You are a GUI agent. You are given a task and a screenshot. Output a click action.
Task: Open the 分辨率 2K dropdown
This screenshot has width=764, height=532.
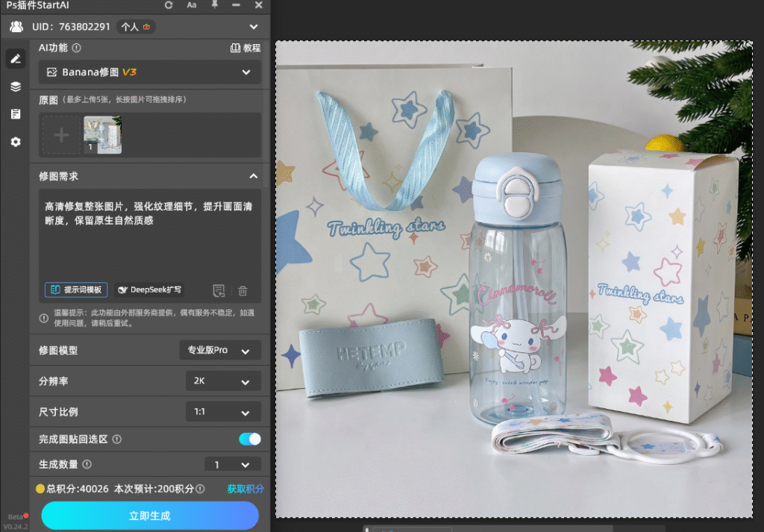[223, 381]
